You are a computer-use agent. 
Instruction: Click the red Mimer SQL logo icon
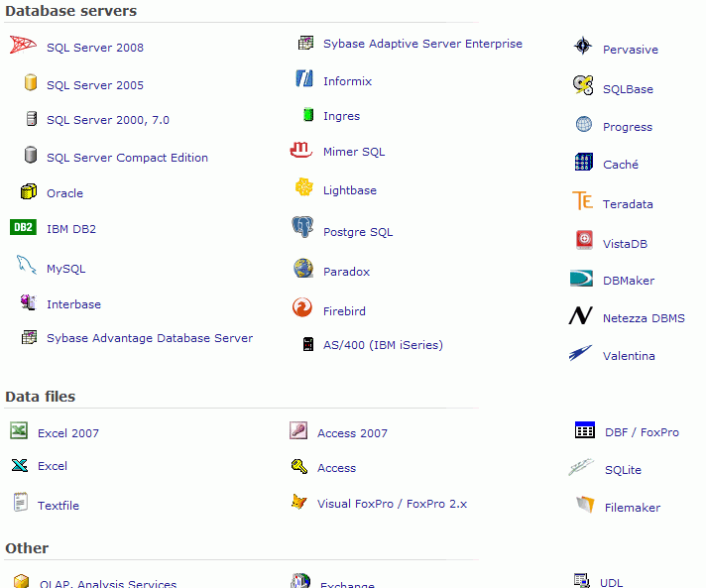tap(301, 150)
